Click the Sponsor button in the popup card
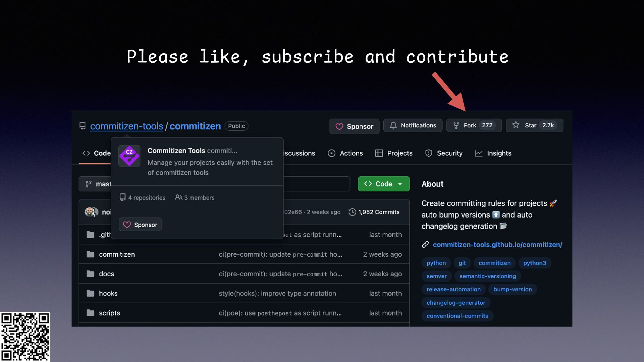 point(140,225)
